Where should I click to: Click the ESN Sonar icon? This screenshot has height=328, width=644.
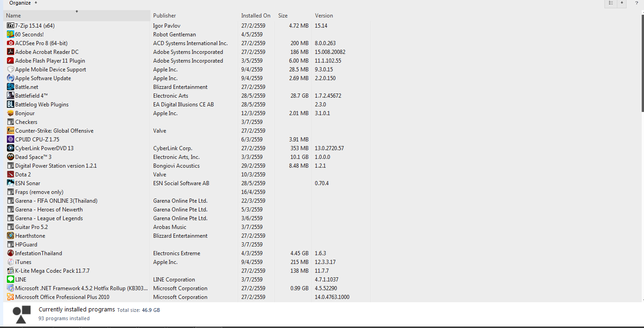[x=11, y=183]
